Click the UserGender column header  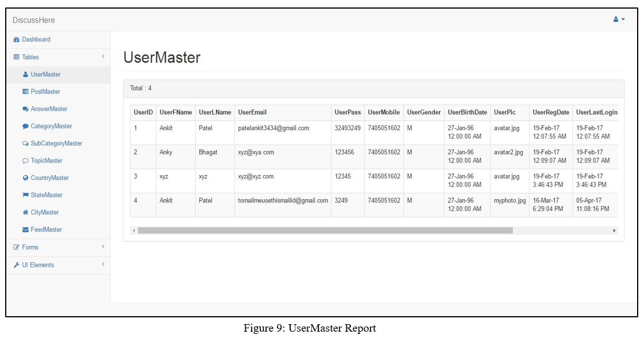pyautogui.click(x=424, y=112)
